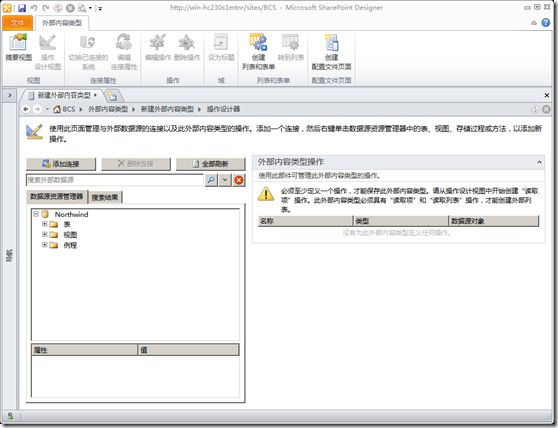The image size is (558, 428).
Task: Click the 删除操作 ribbon icon
Action: coord(187,47)
